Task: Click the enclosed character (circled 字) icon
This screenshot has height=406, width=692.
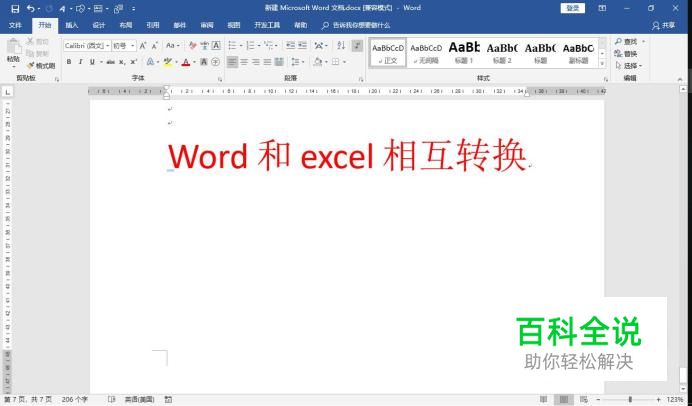Action: pyautogui.click(x=215, y=62)
